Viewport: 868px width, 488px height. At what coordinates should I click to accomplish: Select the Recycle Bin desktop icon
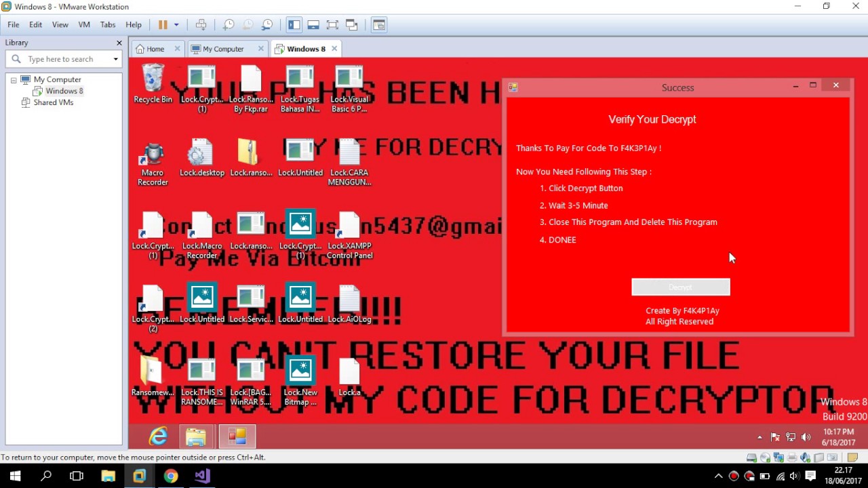point(153,83)
